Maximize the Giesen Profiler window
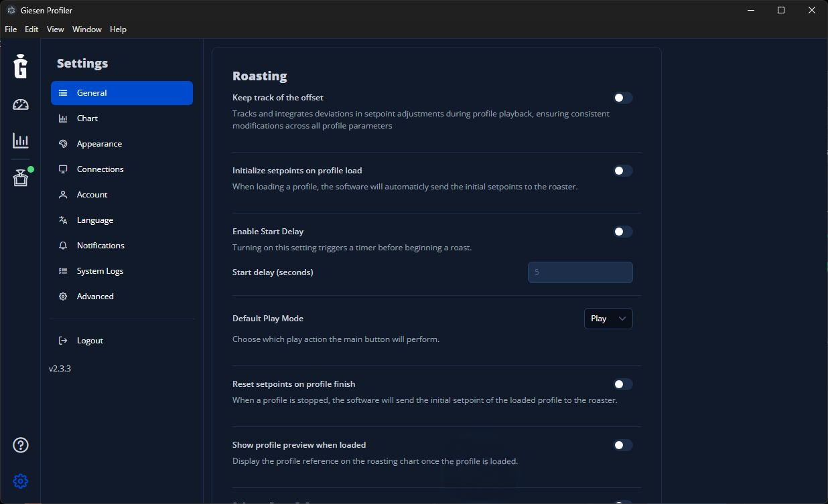The image size is (828, 504). tap(781, 10)
